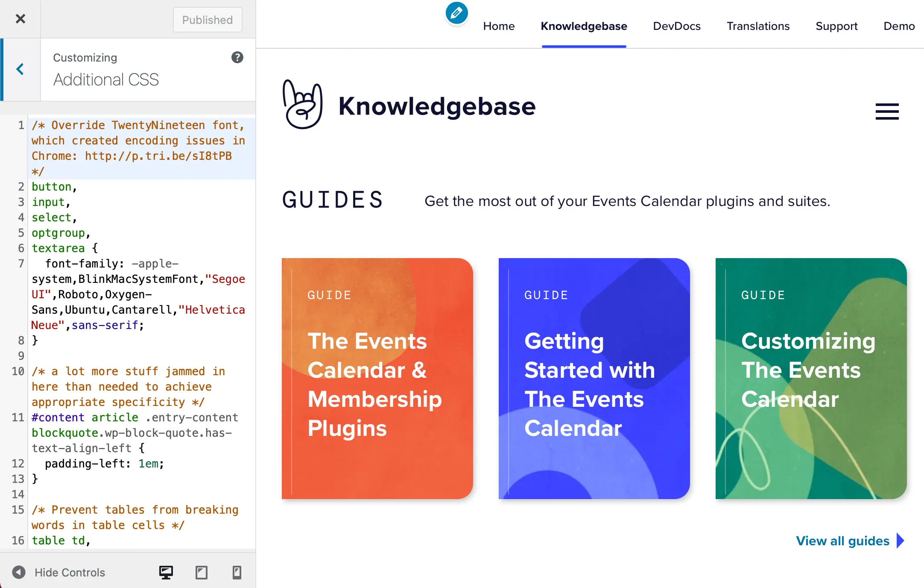This screenshot has height=588, width=924.
Task: Open the help question mark icon
Action: tap(237, 57)
